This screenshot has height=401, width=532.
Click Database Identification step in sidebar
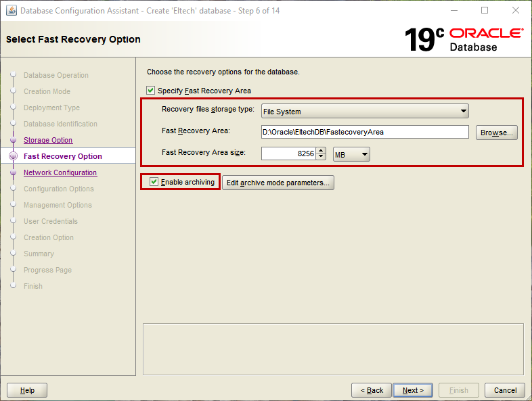click(60, 124)
